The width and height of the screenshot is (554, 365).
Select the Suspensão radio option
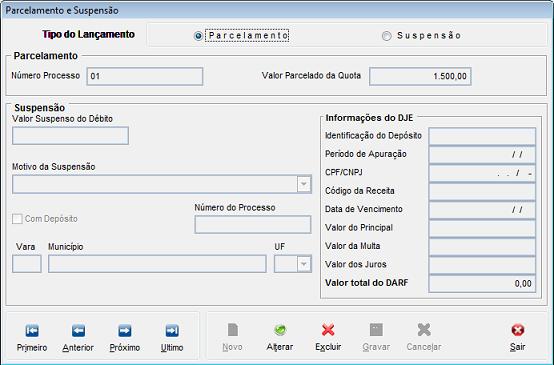click(x=387, y=36)
